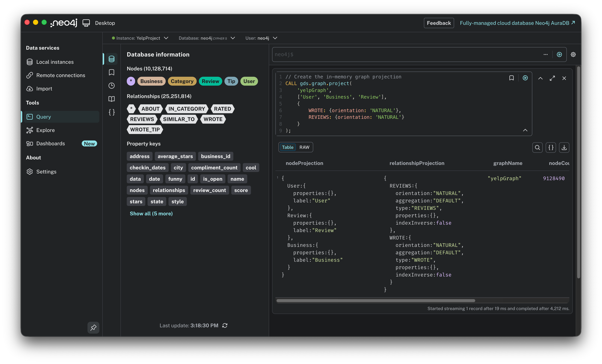Toggle the sidebar pin button
Image resolution: width=602 pixels, height=364 pixels.
(x=93, y=327)
